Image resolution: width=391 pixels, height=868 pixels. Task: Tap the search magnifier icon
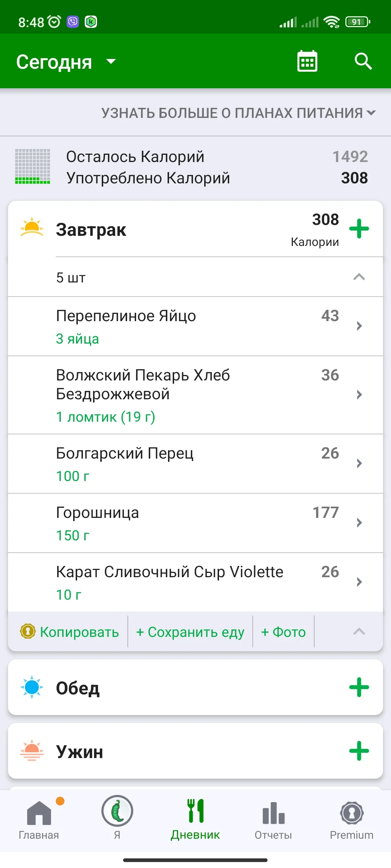363,61
